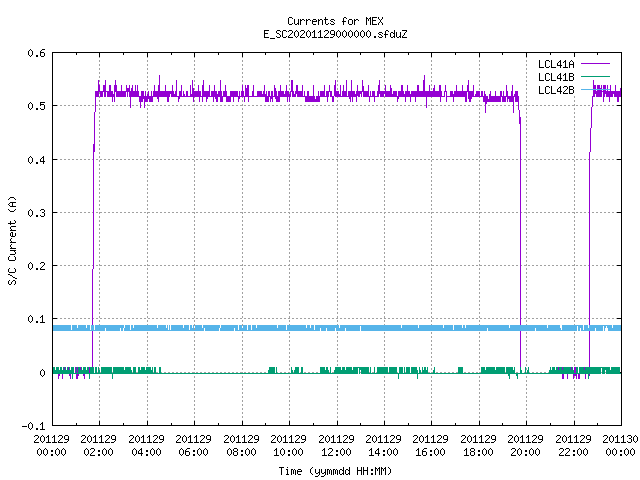Click the 18:00 x-axis time label

click(x=478, y=452)
